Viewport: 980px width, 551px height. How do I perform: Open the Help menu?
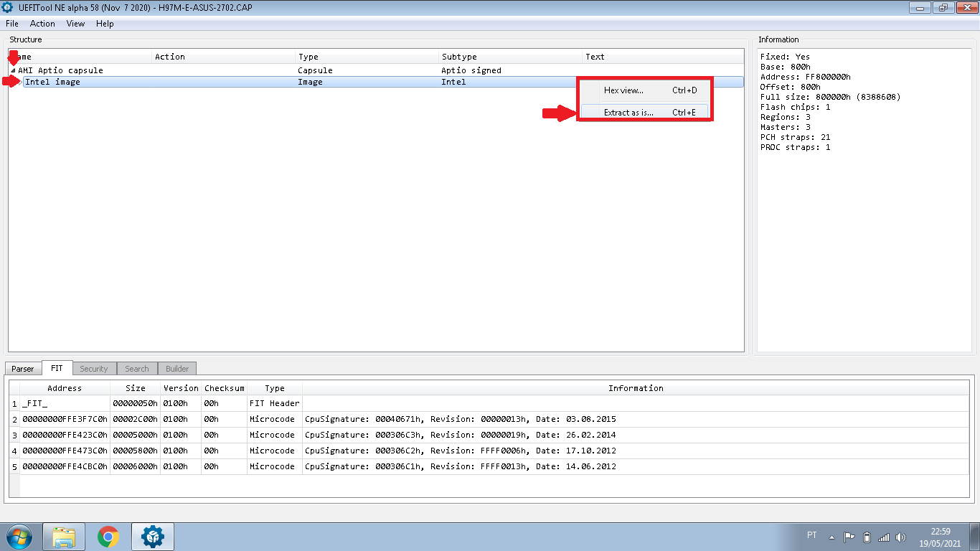coord(105,24)
